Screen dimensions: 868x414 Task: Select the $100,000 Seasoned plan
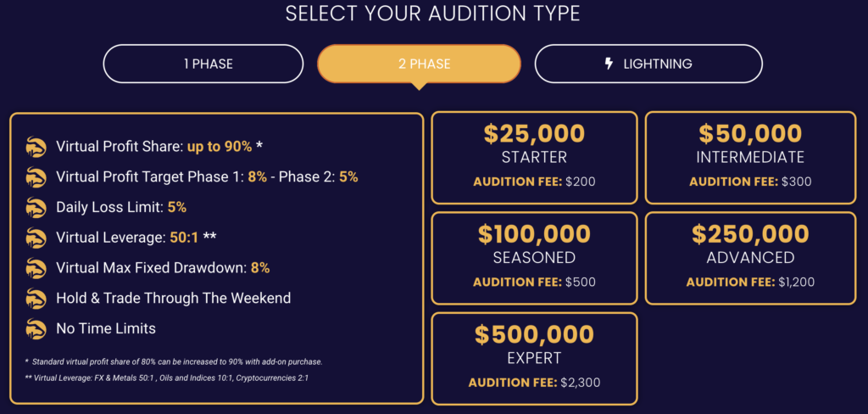(534, 258)
